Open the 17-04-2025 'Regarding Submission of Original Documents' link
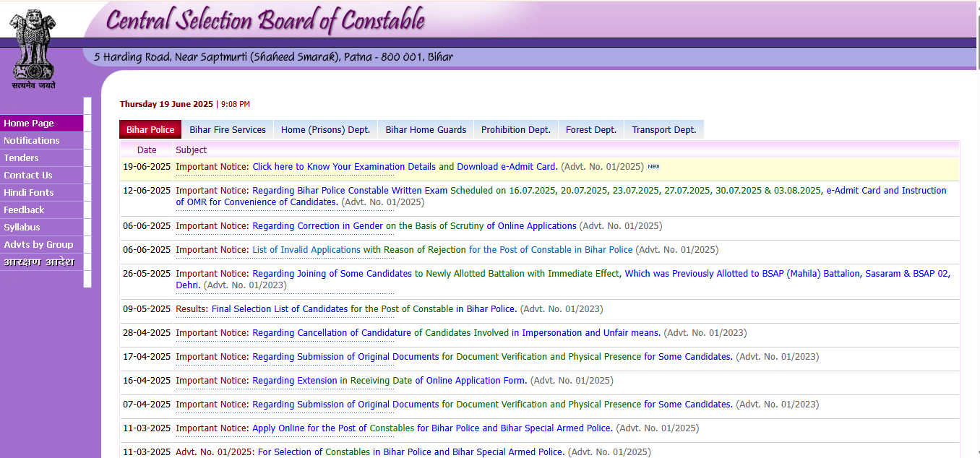This screenshot has height=458, width=980. pos(345,357)
